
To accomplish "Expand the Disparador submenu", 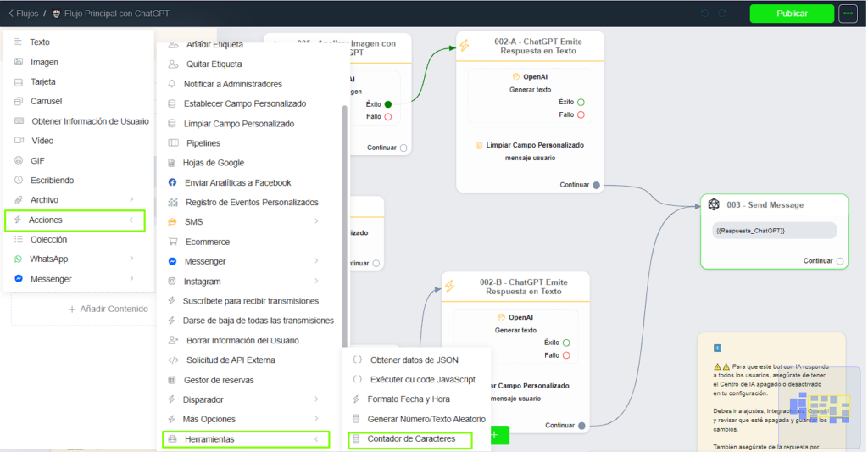I will 316,399.
